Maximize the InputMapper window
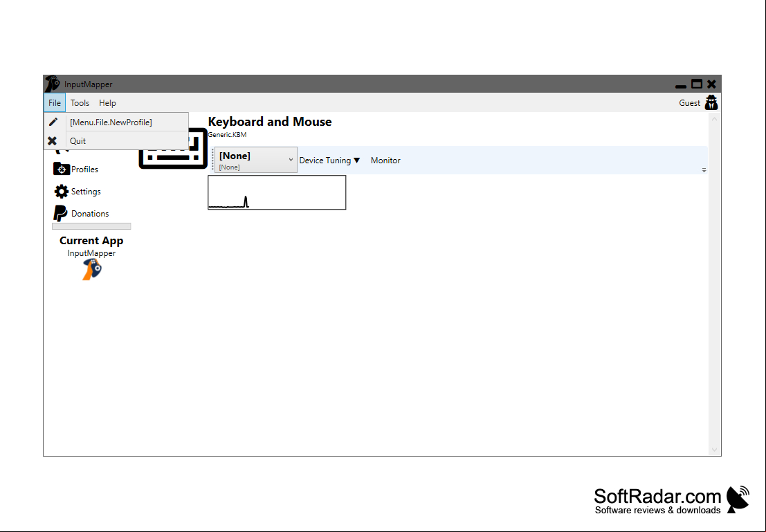 coord(697,84)
